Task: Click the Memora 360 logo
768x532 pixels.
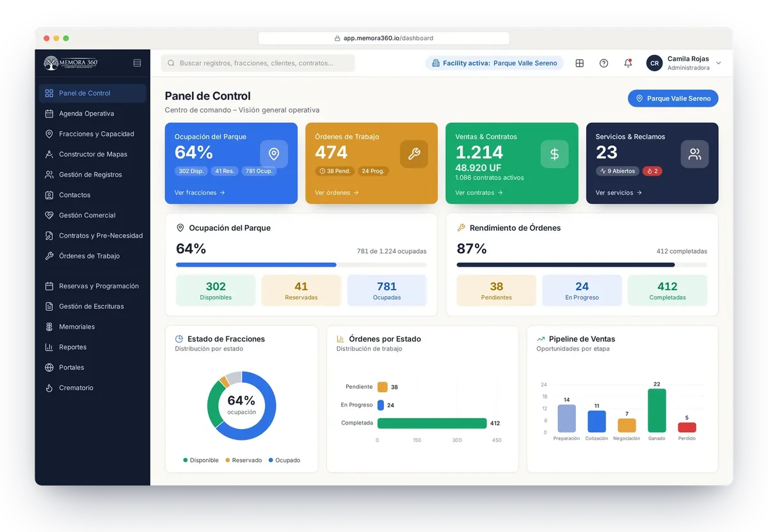Action: 70,63
